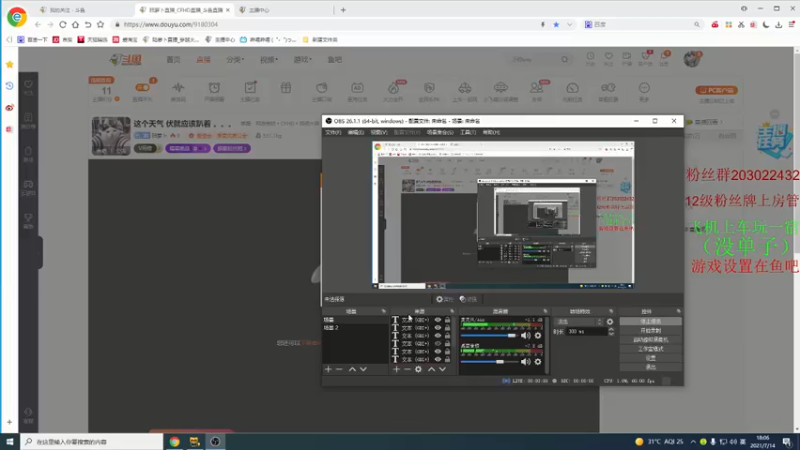Click 退出 button in OBS controls
The width and height of the screenshot is (800, 450).
click(x=651, y=367)
